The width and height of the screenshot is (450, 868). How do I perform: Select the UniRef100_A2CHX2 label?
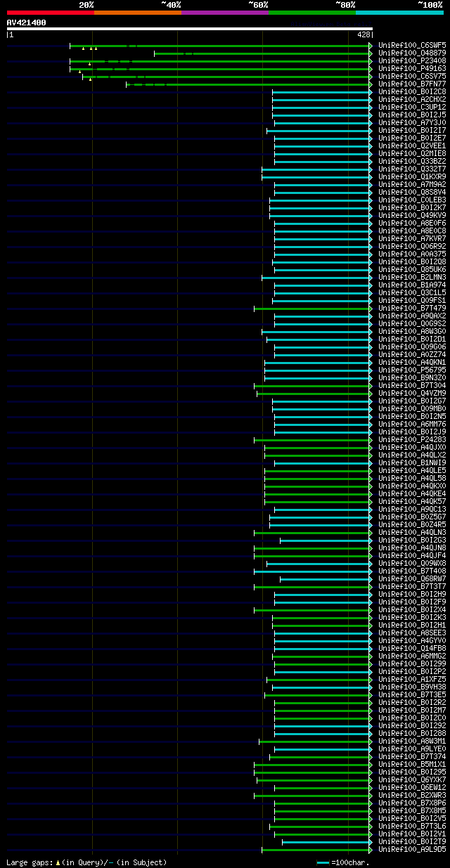(x=412, y=99)
